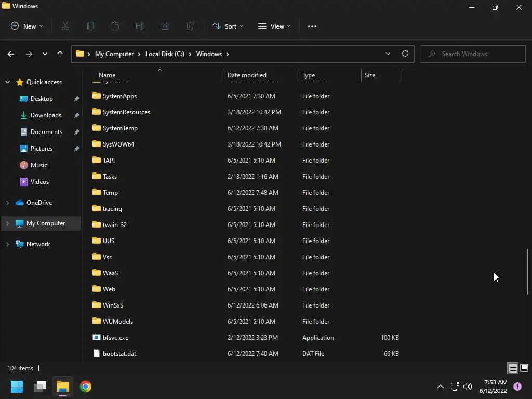The width and height of the screenshot is (532, 399).
Task: Expand the My Computer tree node
Action: [x=7, y=223]
